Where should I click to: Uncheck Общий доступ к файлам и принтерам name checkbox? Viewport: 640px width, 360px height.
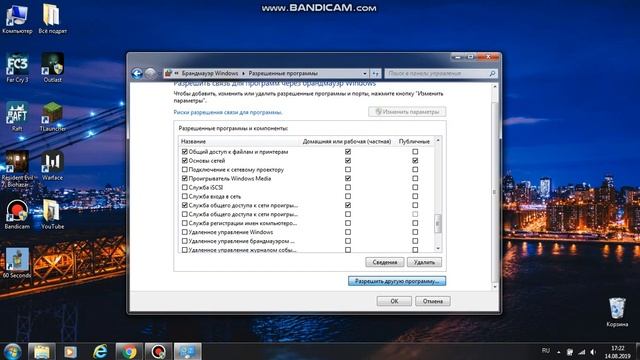(x=184, y=151)
